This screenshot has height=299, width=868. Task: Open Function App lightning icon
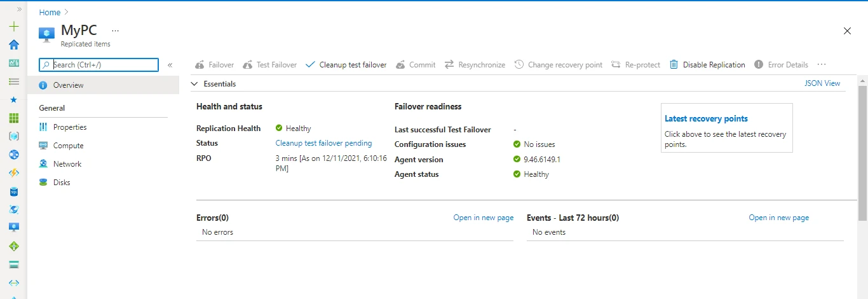(x=13, y=173)
